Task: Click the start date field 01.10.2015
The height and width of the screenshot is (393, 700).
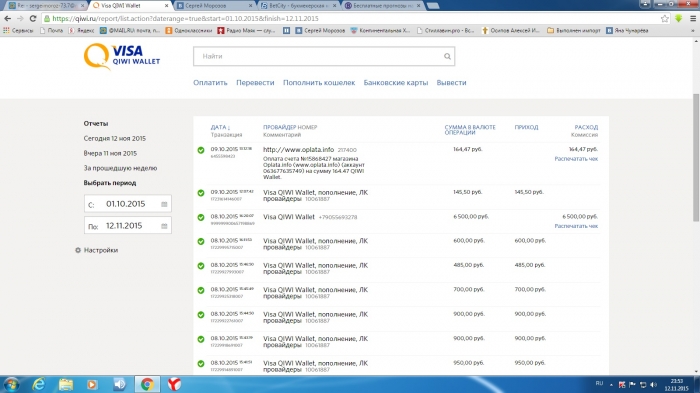Action: [128, 204]
